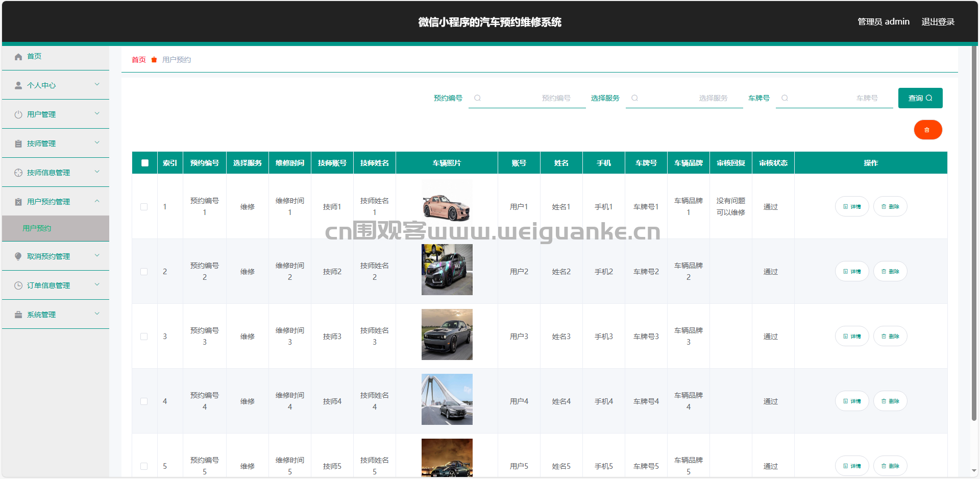Expand the 订单信息管理 chevron
The width and height of the screenshot is (980, 479).
97,285
